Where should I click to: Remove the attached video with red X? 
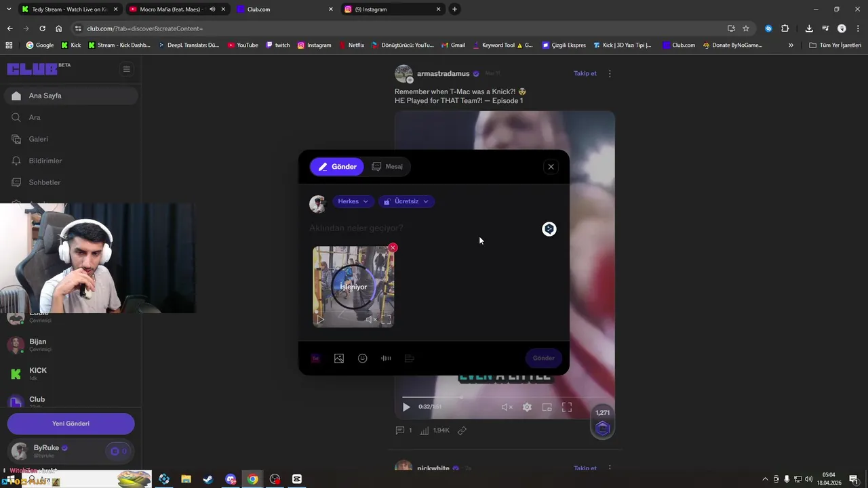393,248
